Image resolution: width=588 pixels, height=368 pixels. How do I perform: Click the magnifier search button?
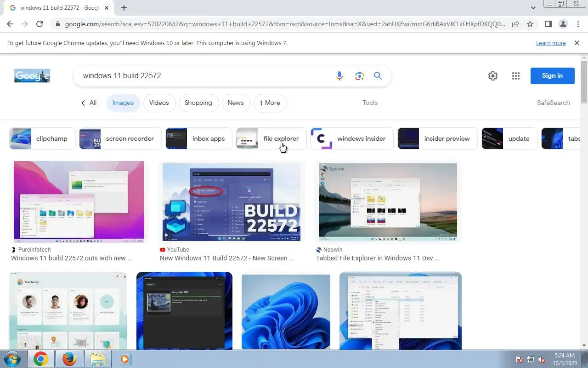click(x=378, y=76)
